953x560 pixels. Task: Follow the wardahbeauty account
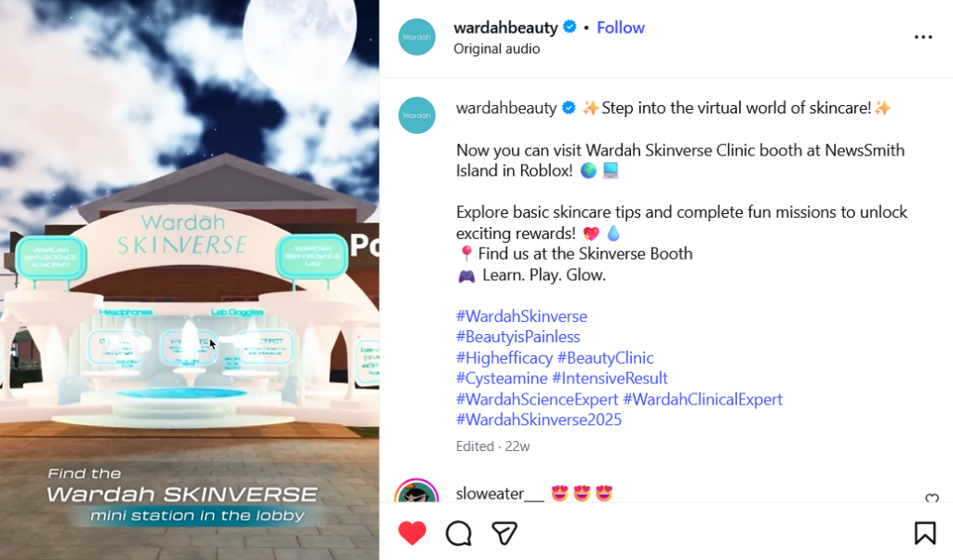pos(620,27)
